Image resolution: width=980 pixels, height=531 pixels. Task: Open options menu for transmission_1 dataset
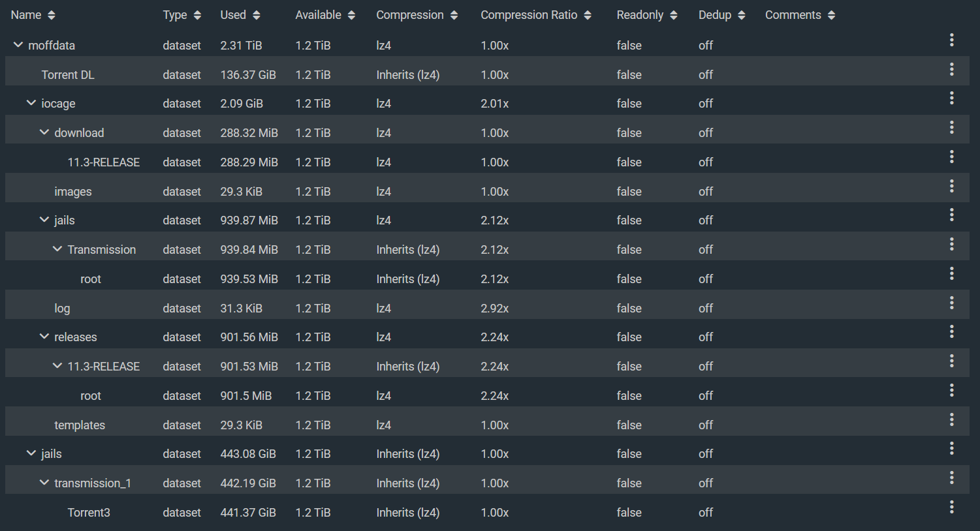pos(951,478)
